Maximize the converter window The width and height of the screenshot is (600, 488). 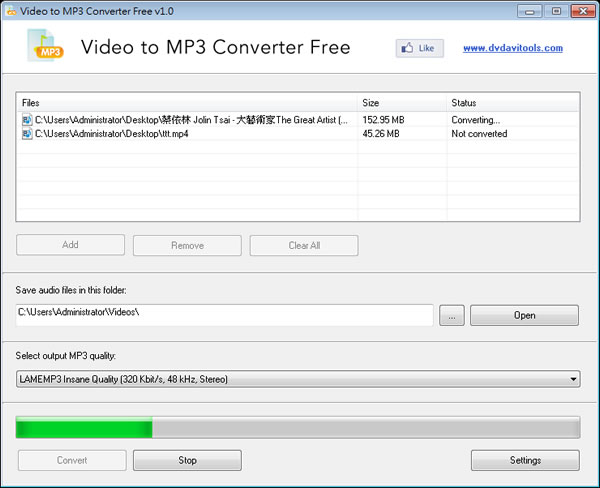point(556,11)
